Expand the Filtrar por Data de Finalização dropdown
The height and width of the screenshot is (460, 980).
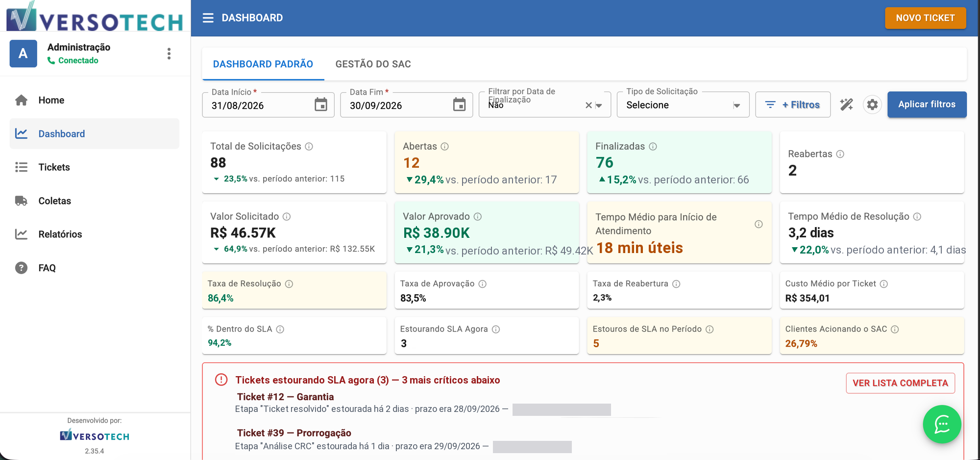[599, 105]
